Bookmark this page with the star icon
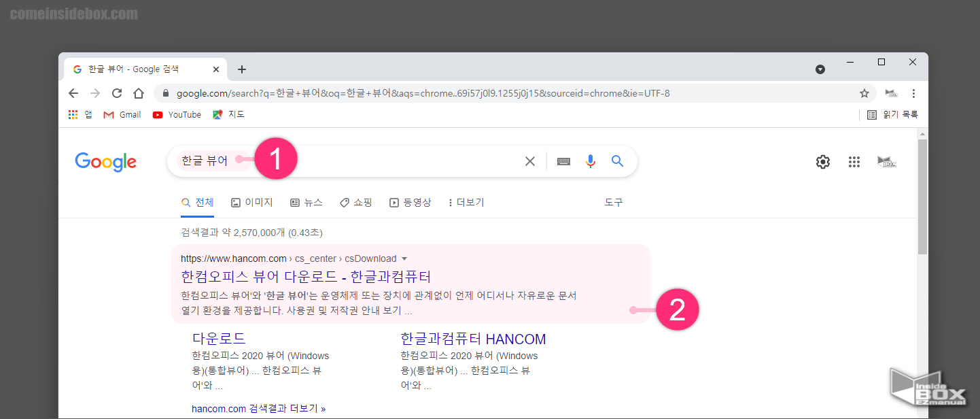 coord(864,93)
